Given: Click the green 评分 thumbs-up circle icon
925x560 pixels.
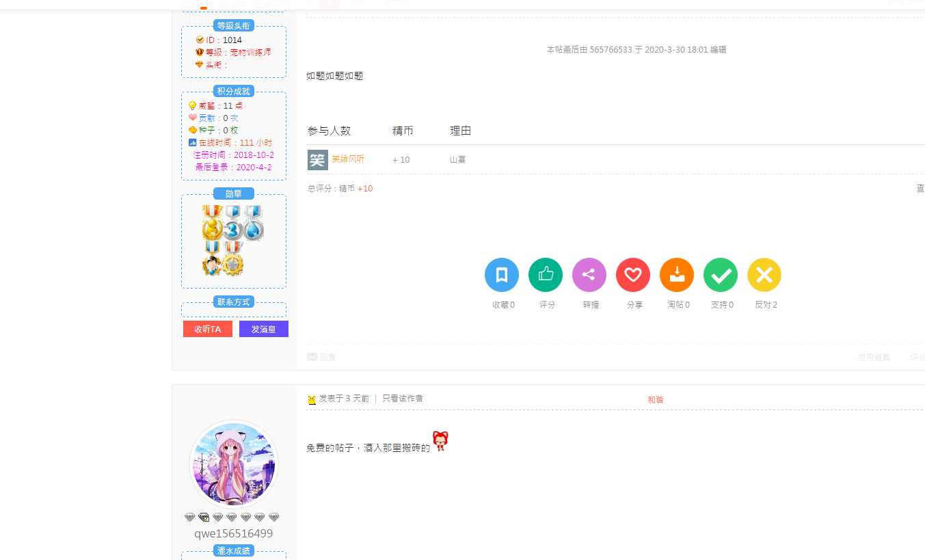Looking at the screenshot, I should 546,275.
